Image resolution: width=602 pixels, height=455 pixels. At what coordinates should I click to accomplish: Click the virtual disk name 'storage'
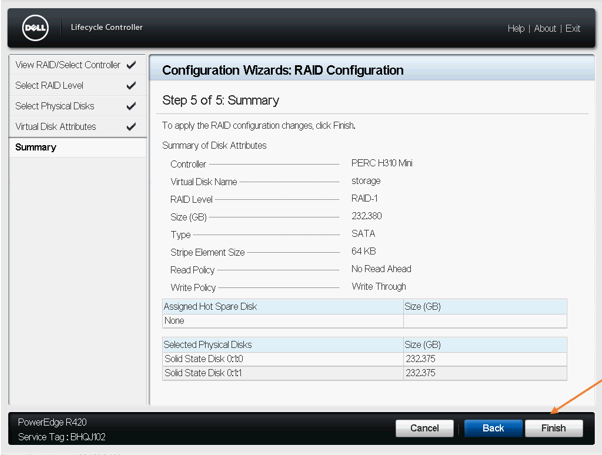click(366, 181)
